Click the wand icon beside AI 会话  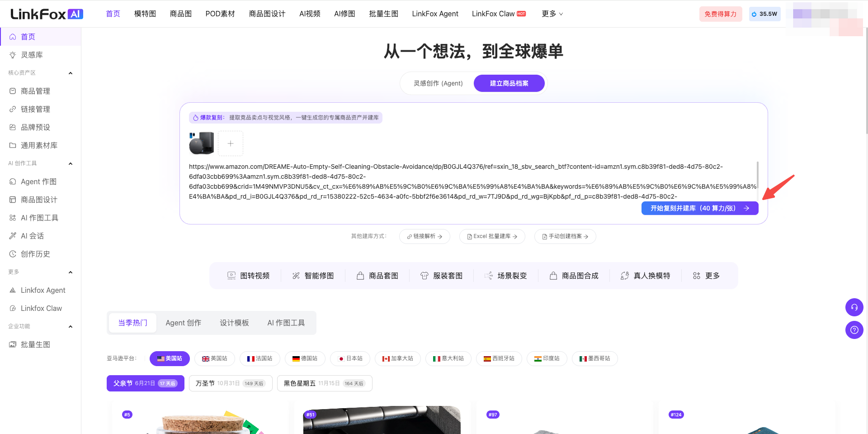13,236
